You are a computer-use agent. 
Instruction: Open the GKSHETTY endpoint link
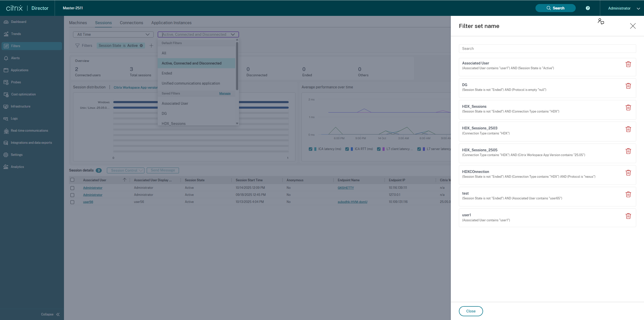pos(346,188)
